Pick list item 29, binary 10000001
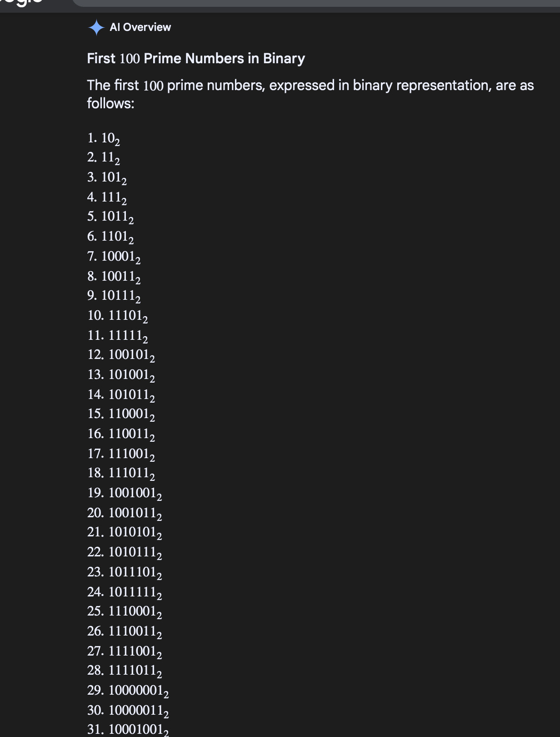This screenshot has width=560, height=737. (128, 691)
